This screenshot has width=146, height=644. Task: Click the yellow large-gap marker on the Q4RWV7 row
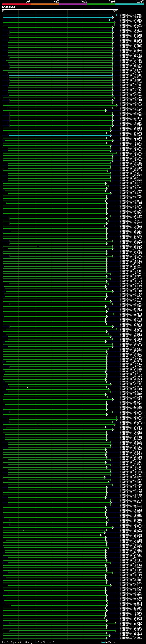27,387
